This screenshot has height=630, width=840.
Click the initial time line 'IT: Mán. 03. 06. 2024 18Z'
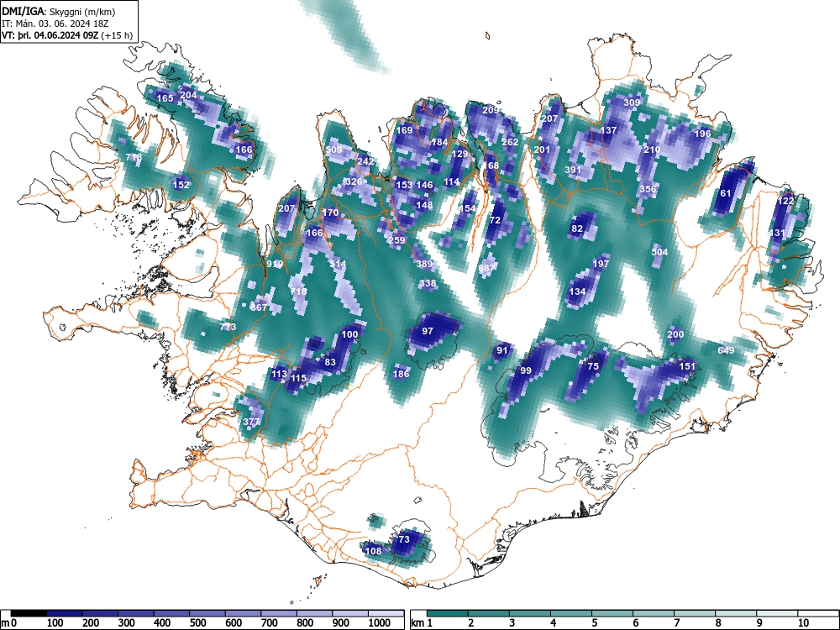click(x=55, y=23)
